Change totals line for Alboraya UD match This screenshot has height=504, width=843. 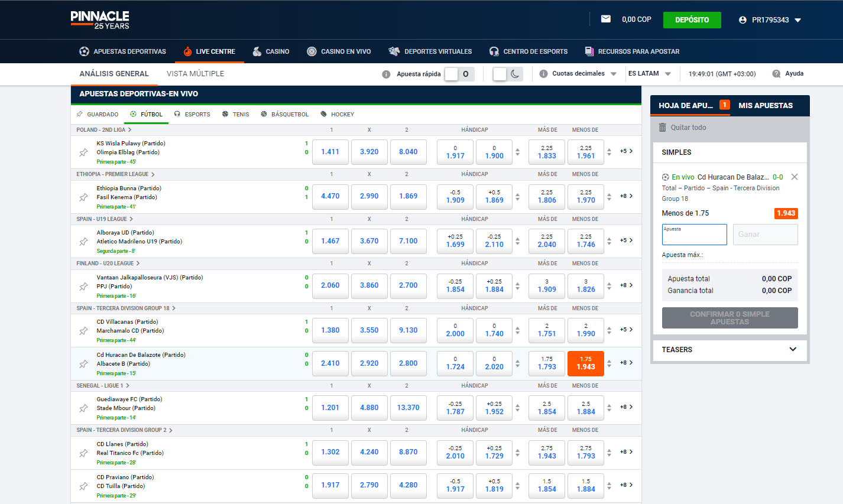coord(609,241)
